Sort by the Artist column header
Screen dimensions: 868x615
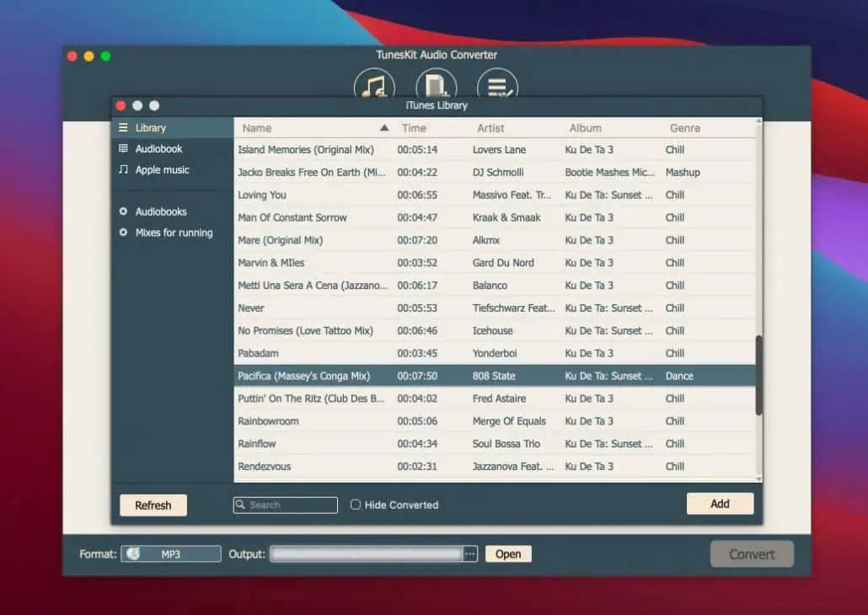click(490, 128)
